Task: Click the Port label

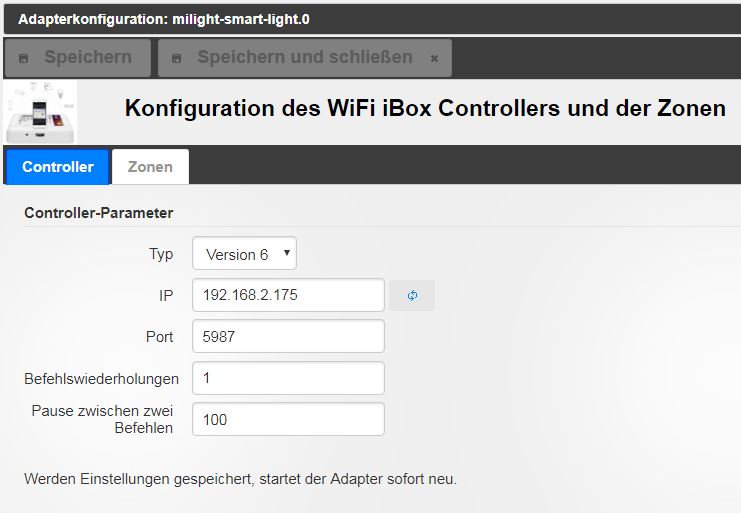Action: tap(159, 337)
